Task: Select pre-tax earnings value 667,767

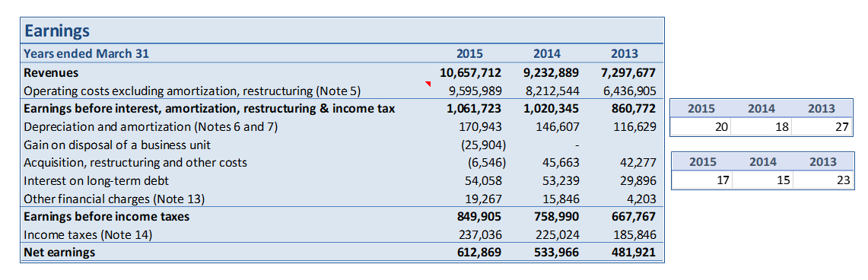Action: [634, 216]
